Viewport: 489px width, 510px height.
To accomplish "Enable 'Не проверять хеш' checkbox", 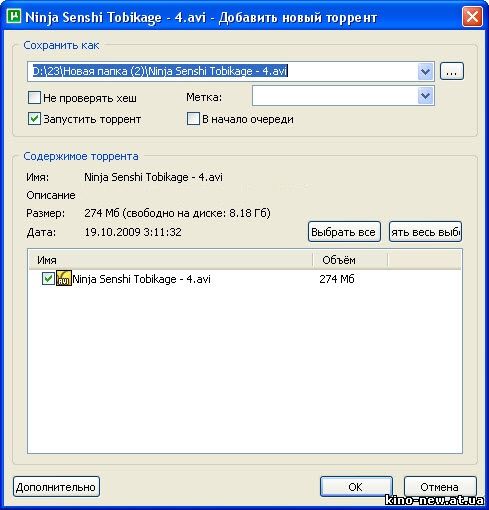I will (x=34, y=98).
